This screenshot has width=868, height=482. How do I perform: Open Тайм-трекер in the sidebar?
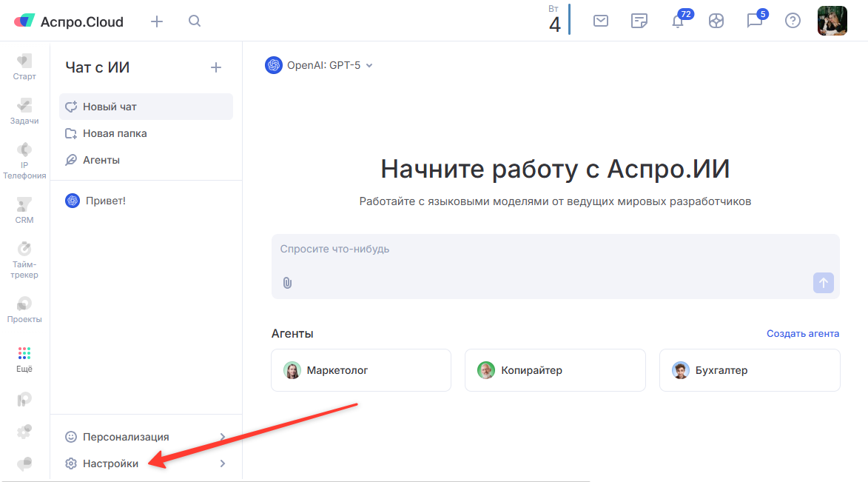24,260
